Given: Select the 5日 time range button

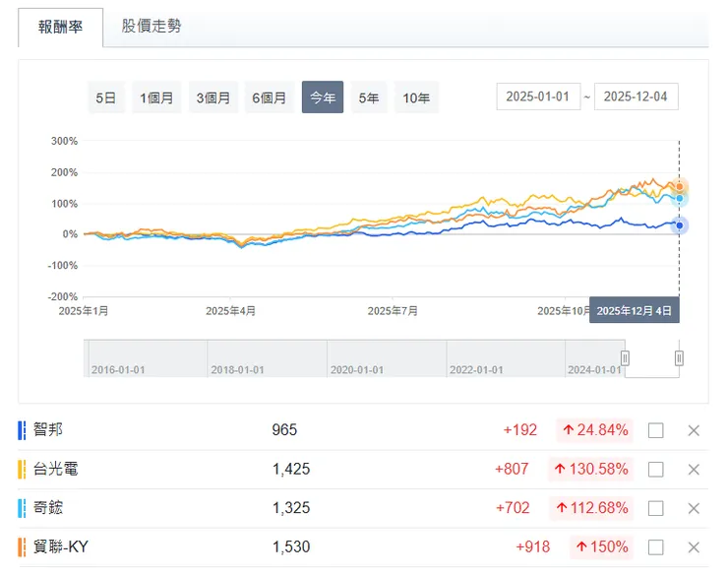Looking at the screenshot, I should click(106, 97).
